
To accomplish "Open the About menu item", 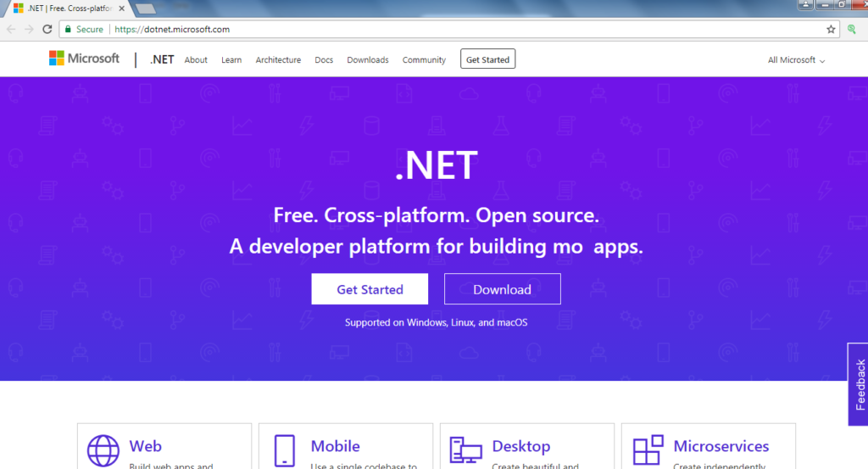I will pyautogui.click(x=196, y=60).
